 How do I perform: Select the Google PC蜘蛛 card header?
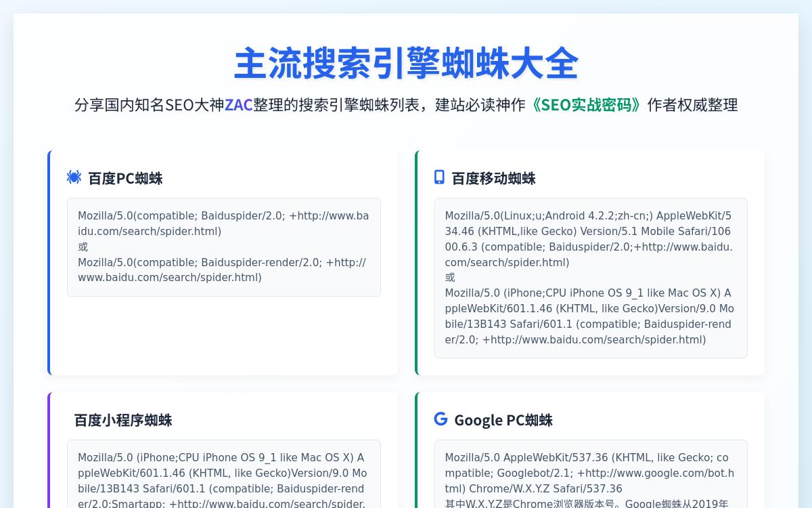pyautogui.click(x=503, y=420)
